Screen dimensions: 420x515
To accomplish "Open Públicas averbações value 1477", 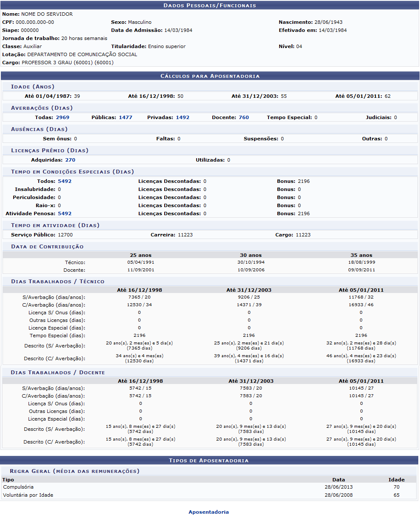I will tap(126, 117).
